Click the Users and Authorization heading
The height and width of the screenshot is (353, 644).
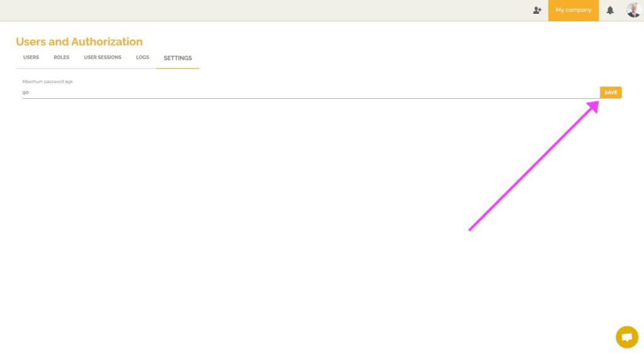(79, 42)
